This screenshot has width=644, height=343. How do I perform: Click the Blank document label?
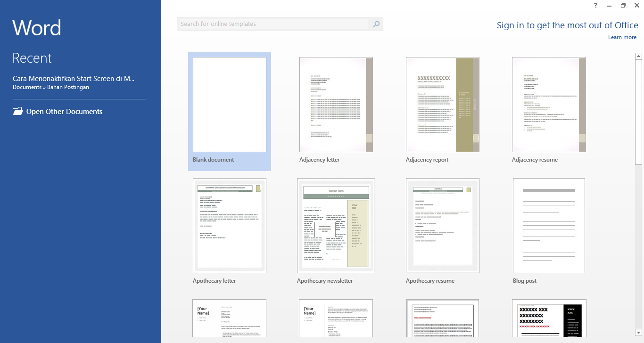pyautogui.click(x=213, y=160)
